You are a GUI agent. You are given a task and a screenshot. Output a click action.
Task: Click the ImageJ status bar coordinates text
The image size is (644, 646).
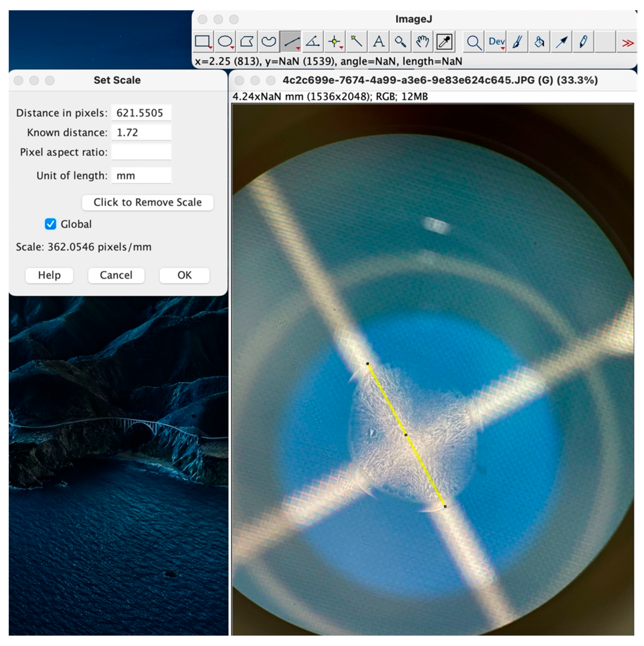(x=328, y=62)
